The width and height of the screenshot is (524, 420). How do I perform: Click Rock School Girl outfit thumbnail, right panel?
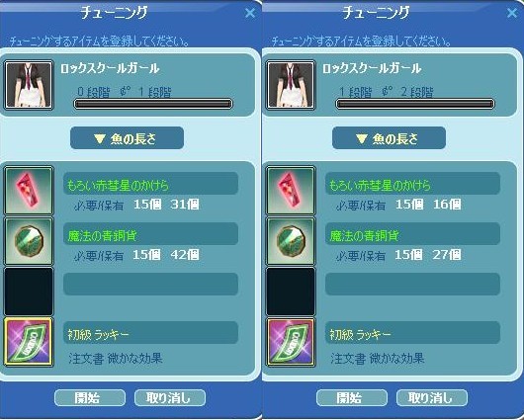291,85
